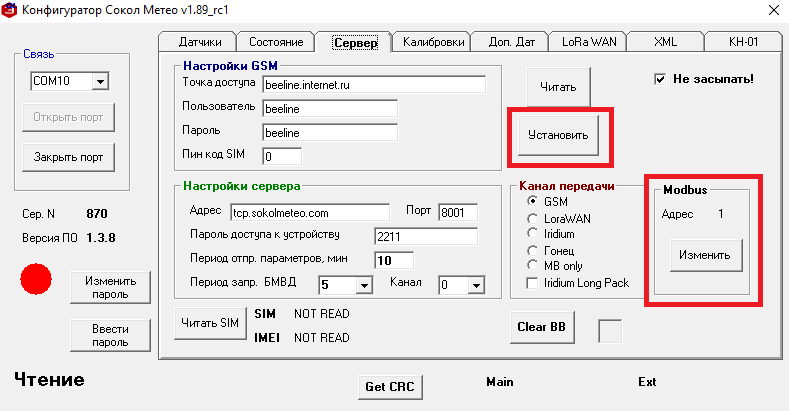Click the Main label
Image resolution: width=789 pixels, height=411 pixels.
[x=500, y=382]
